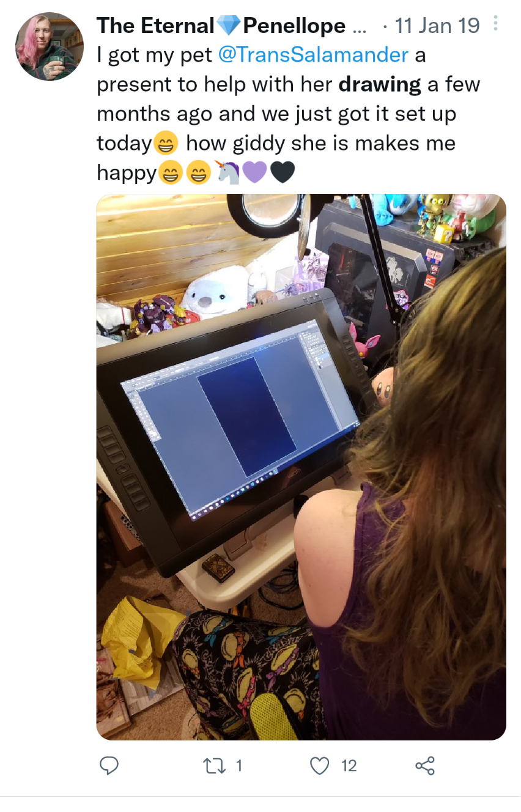Viewport: 521px width, 812px height.
Task: Like the tweet with the heart icon
Action: [x=319, y=766]
